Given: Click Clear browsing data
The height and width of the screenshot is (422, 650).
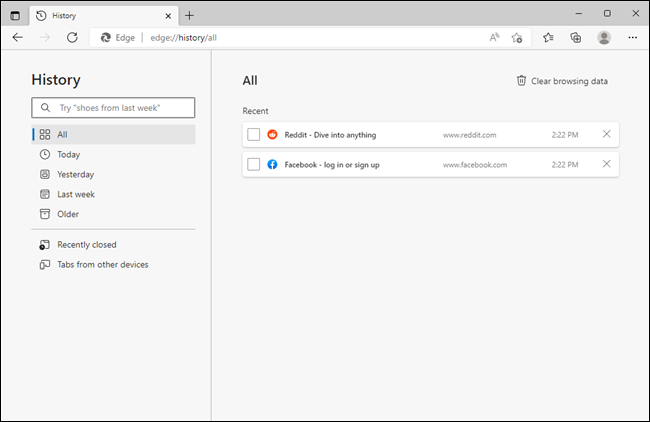Looking at the screenshot, I should point(562,81).
